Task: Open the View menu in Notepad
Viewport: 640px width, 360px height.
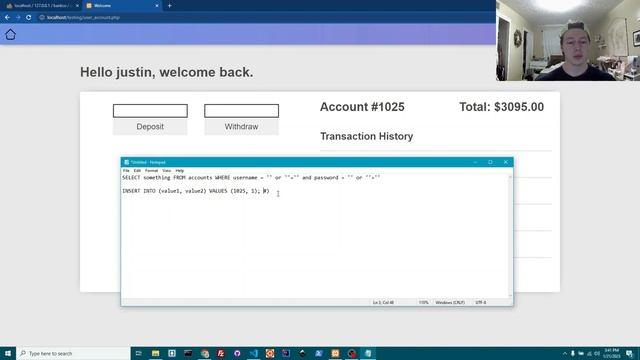Action: coord(167,171)
